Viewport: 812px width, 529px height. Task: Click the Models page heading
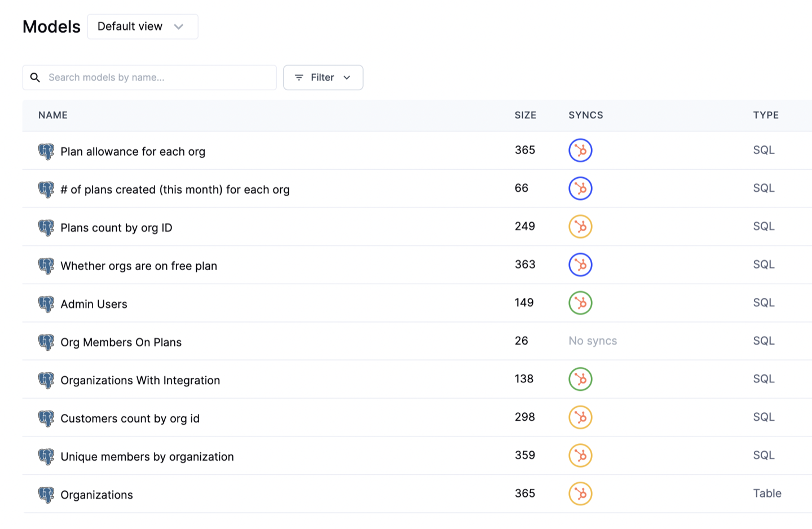[x=51, y=27]
